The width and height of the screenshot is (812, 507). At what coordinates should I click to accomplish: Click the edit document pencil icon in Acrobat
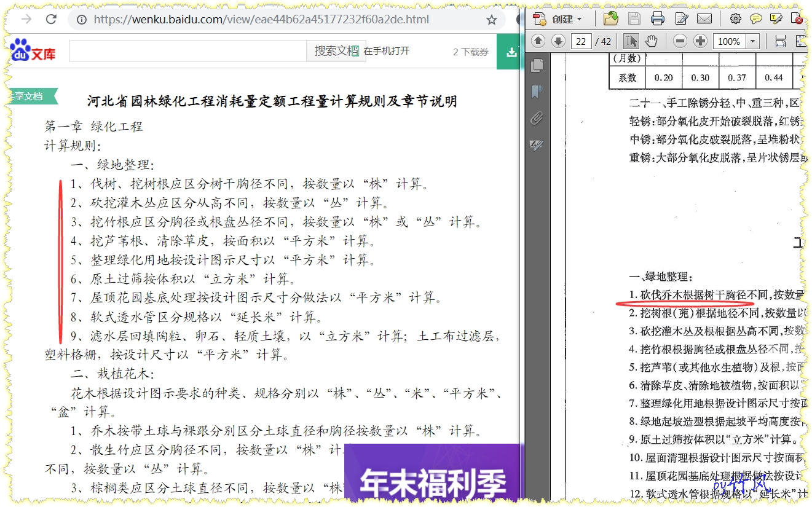[681, 18]
